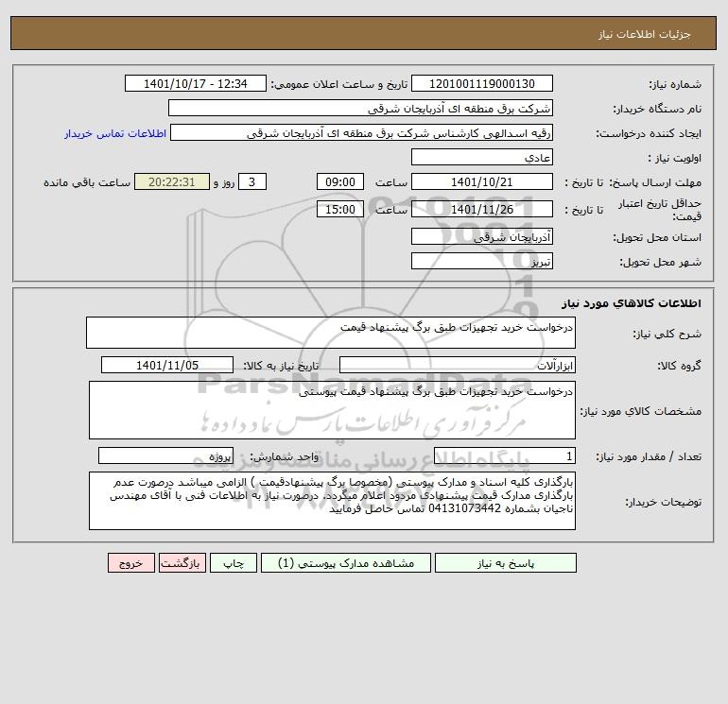
Task: Click response deadline date 1401/10/21
Action: click(x=482, y=182)
